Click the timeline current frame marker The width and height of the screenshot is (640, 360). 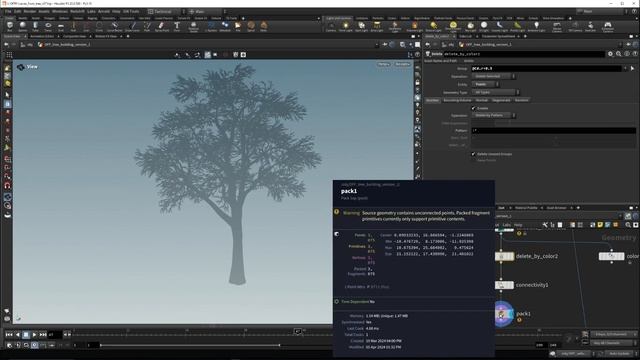pyautogui.click(x=298, y=331)
